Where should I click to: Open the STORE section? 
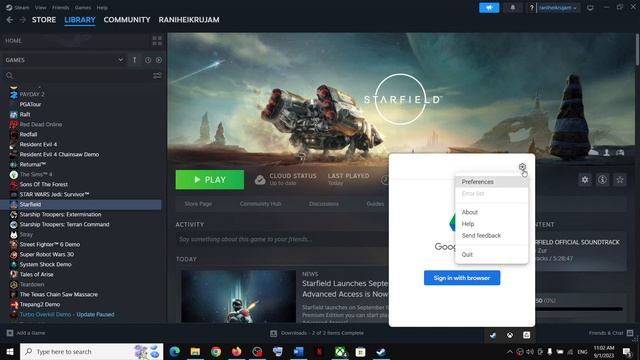pyautogui.click(x=44, y=20)
